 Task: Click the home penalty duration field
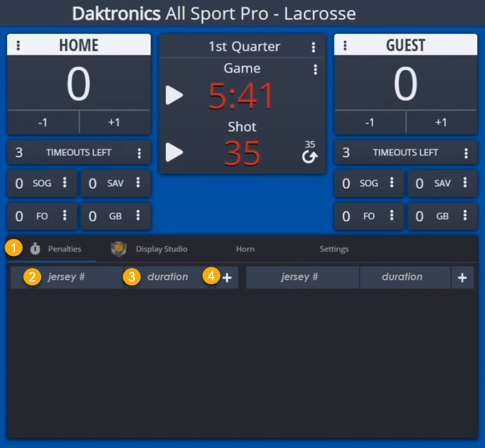[170, 277]
